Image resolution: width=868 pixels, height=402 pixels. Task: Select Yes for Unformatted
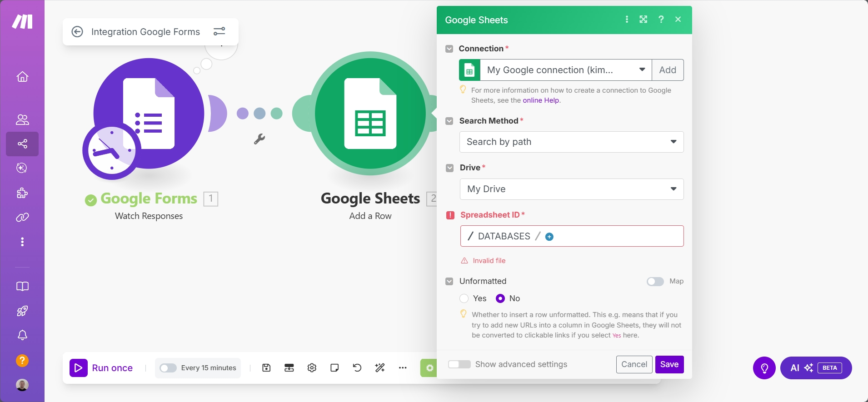464,298
